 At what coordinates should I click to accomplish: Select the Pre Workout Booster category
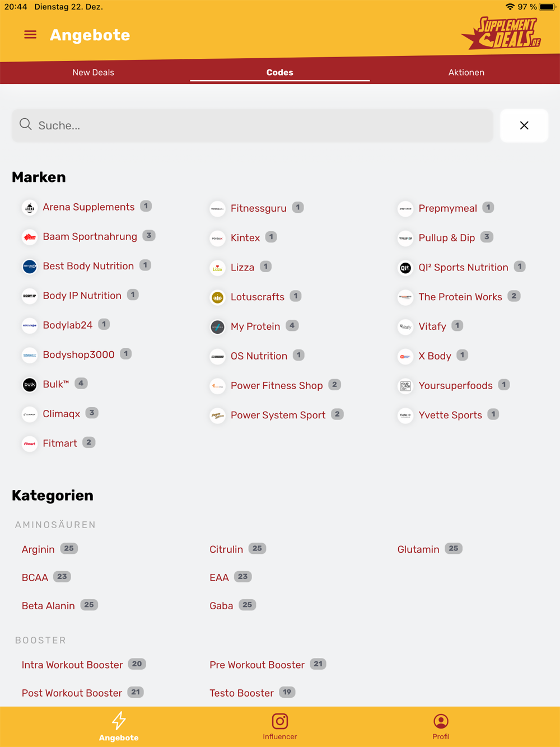pyautogui.click(x=257, y=665)
